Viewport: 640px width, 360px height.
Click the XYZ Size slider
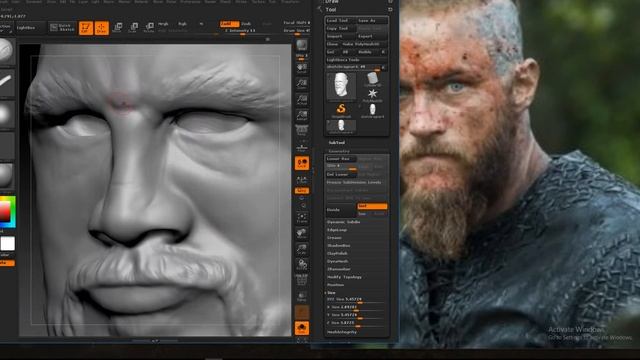356,300
